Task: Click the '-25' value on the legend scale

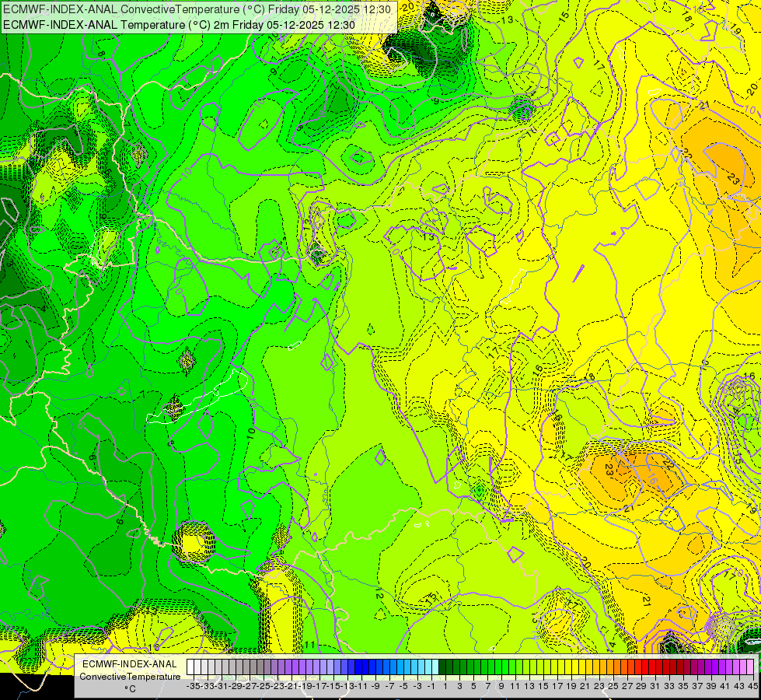Action: (263, 686)
